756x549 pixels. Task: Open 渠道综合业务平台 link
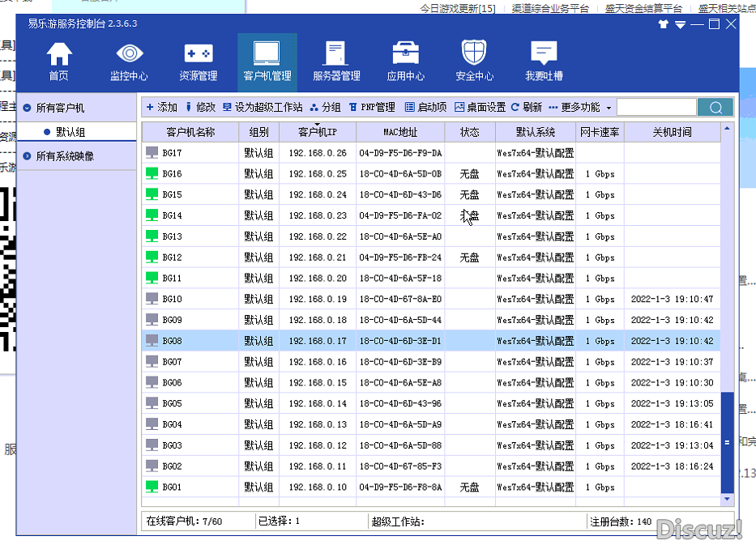550,8
